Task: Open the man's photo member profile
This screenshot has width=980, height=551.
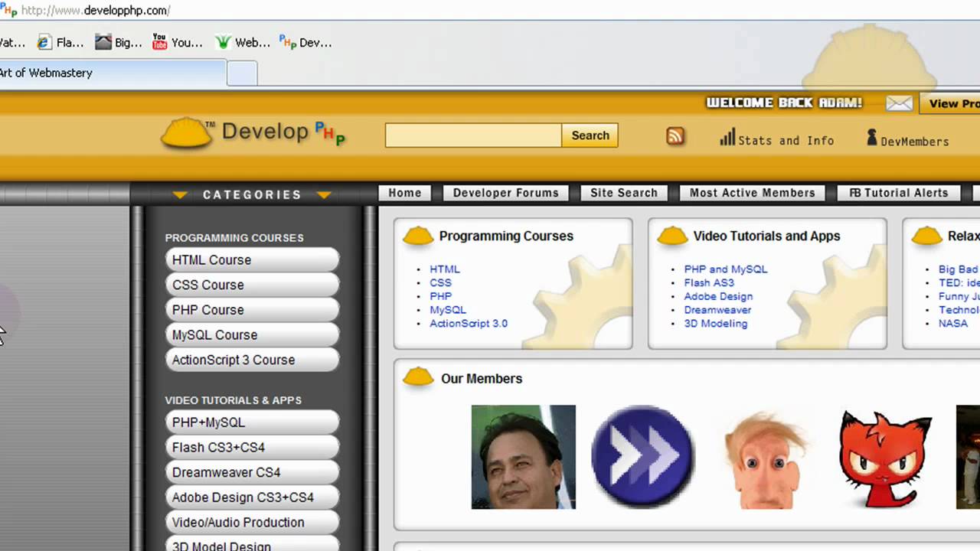Action: (524, 457)
